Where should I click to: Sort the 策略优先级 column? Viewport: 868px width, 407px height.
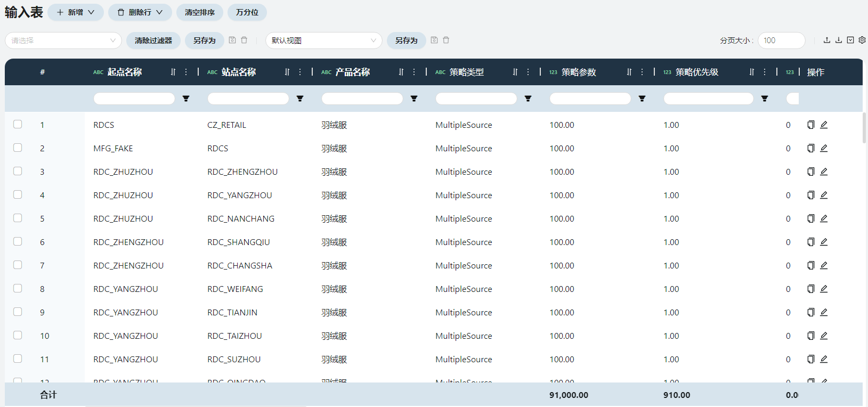(x=752, y=72)
